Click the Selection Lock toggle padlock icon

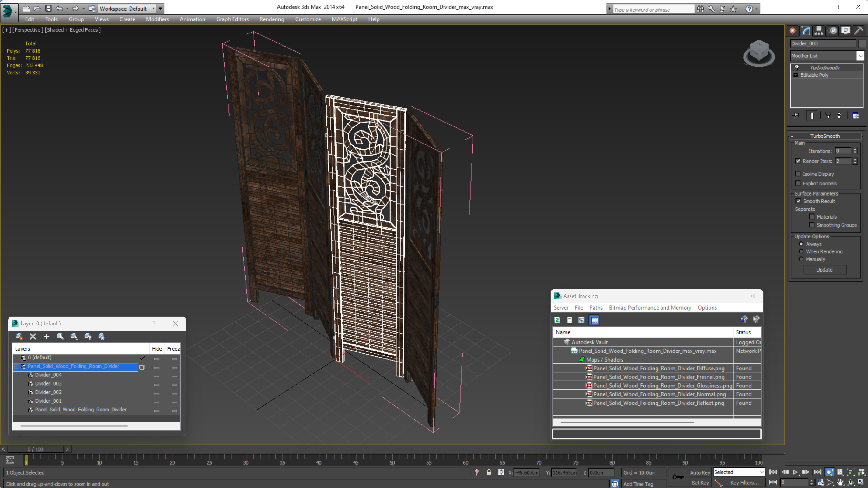tap(489, 472)
